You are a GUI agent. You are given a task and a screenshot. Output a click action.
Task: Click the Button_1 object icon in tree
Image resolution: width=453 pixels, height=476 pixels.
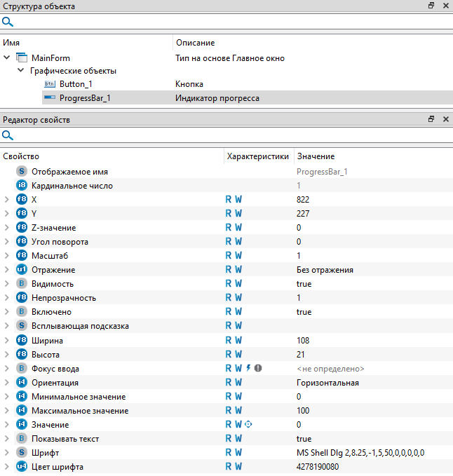[49, 84]
